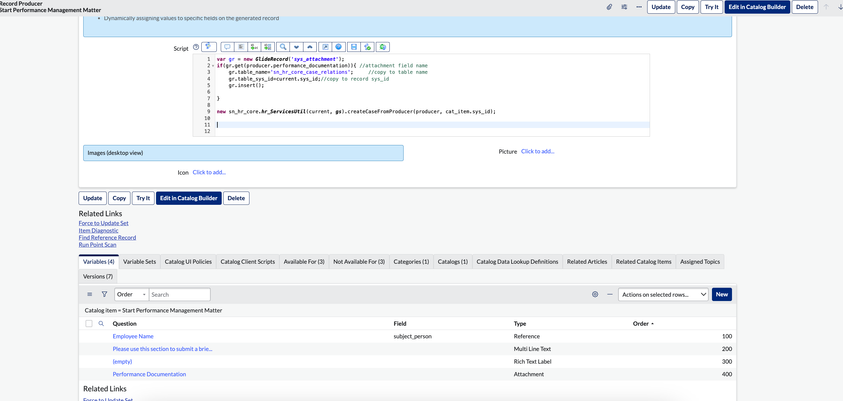Open the Find Reference Record link

[x=107, y=238]
